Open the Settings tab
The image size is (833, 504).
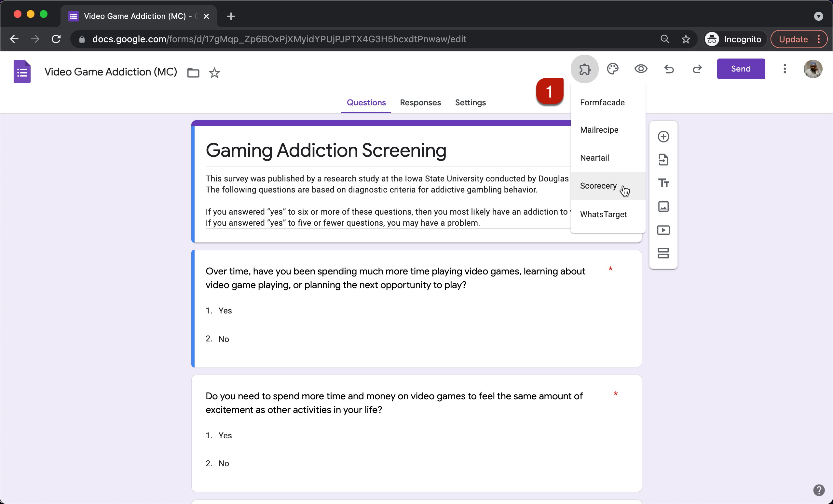click(470, 102)
